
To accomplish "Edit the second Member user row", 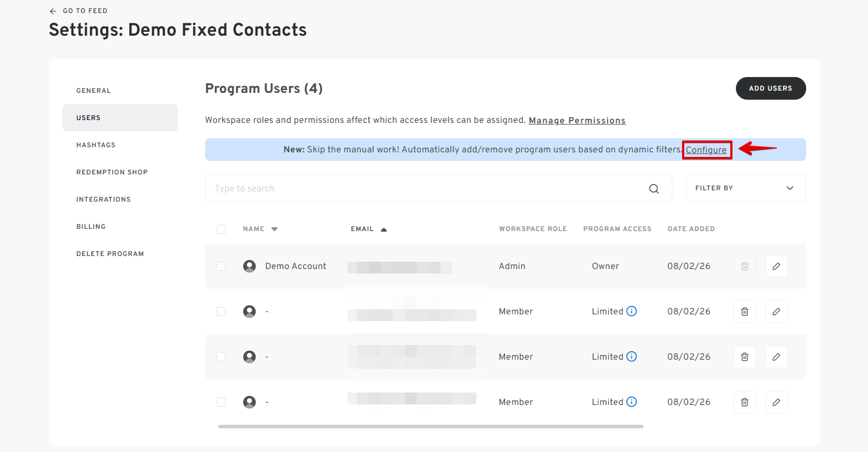I will click(776, 357).
